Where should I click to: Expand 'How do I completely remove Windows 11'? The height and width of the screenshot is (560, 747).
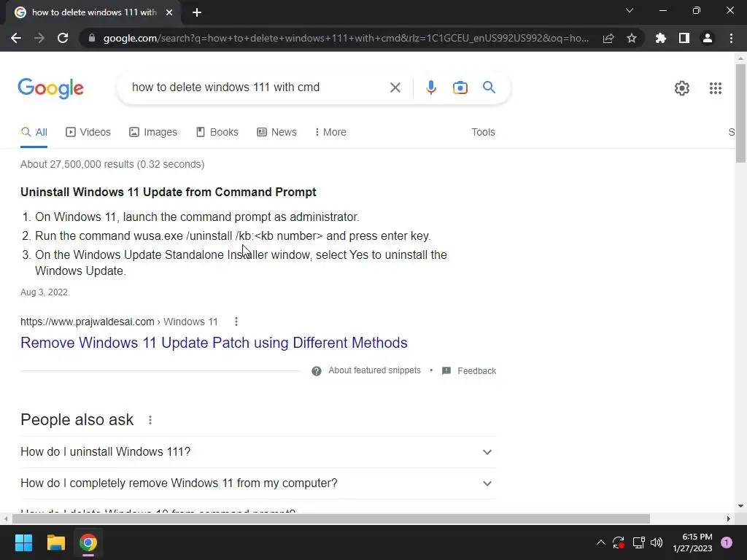[258, 483]
